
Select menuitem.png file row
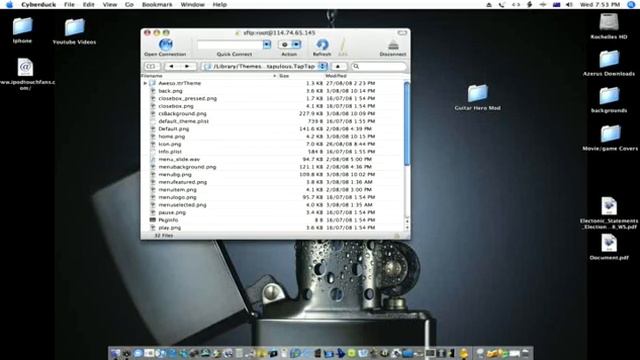[x=272, y=189]
